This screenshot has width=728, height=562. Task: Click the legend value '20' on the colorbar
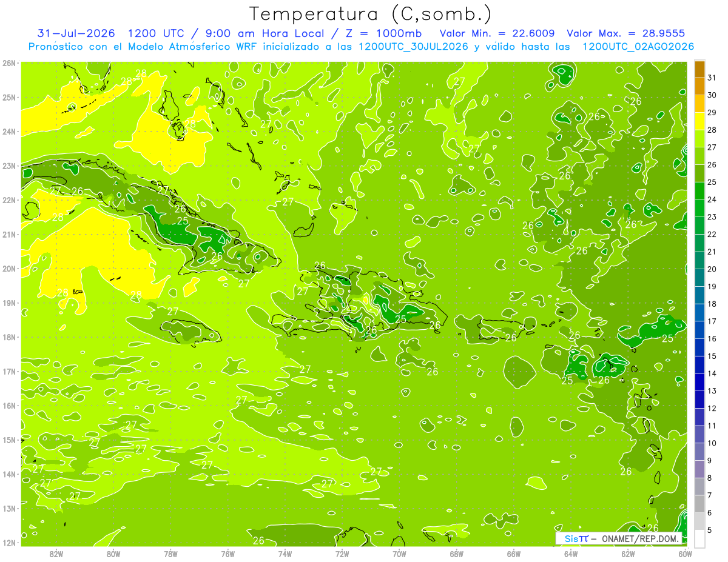(712, 269)
